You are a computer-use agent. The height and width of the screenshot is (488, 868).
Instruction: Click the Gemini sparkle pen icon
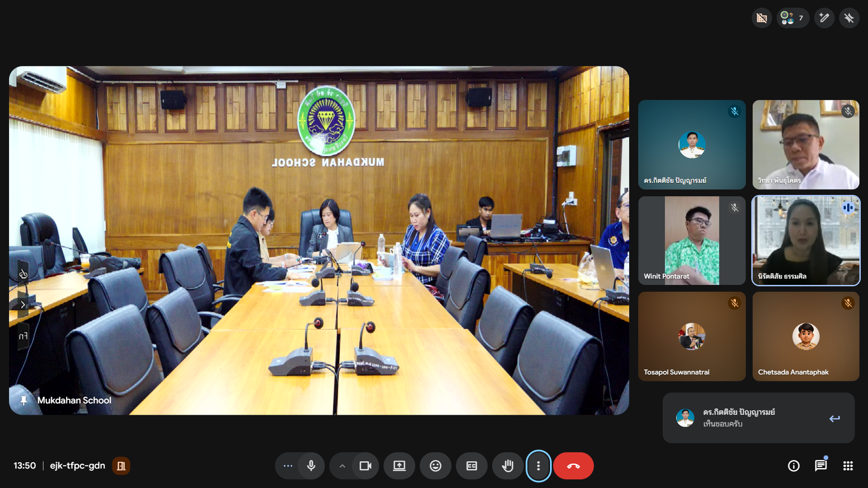[824, 18]
